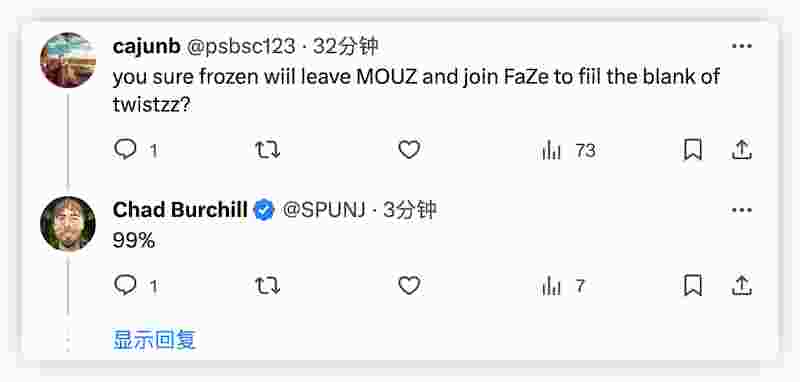Open more options on cajunb's tweet
The height and width of the screenshot is (382, 800).
pos(741,46)
